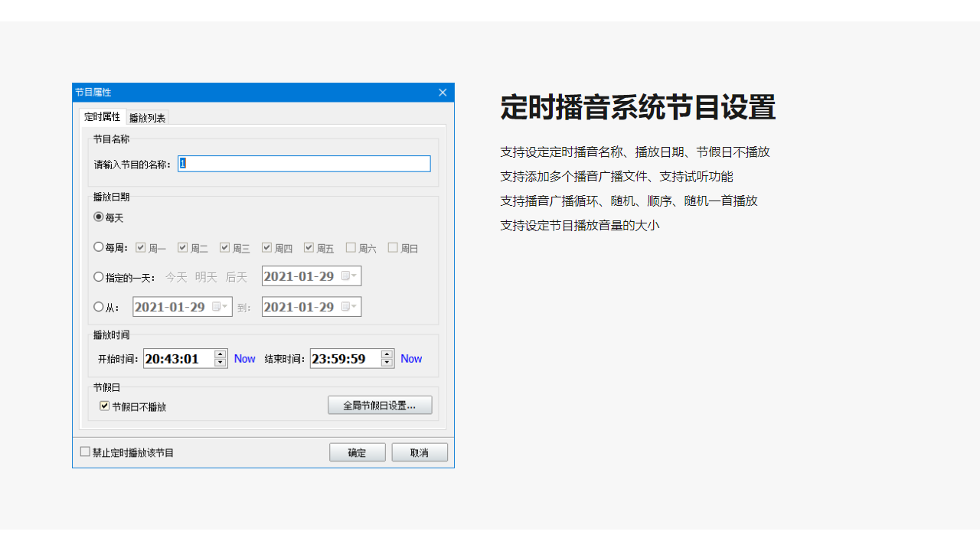Image resolution: width=980 pixels, height=551 pixels.
Task: Click the line 支持设定节目播放音量的大小
Action: point(580,226)
